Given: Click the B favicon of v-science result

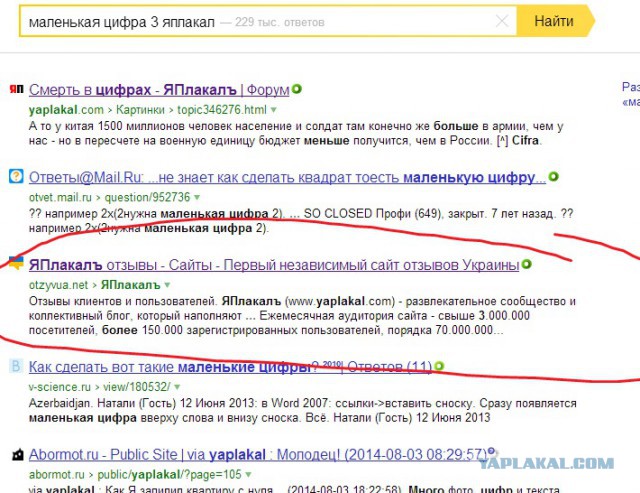Looking at the screenshot, I should tap(16, 366).
